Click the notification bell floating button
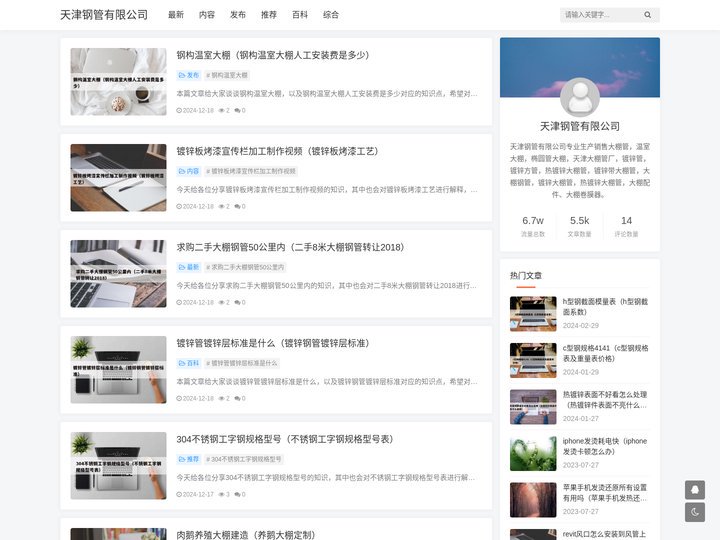Screen dimensions: 720x540 click(695, 490)
